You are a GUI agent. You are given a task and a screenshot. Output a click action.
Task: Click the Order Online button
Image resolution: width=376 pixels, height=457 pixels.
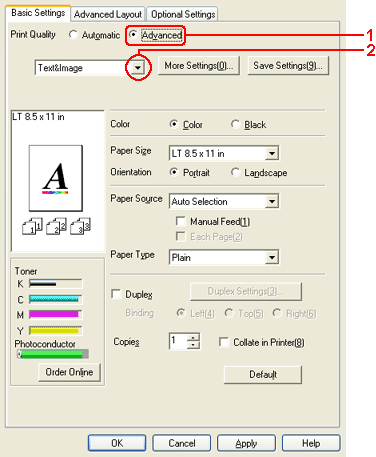69,372
